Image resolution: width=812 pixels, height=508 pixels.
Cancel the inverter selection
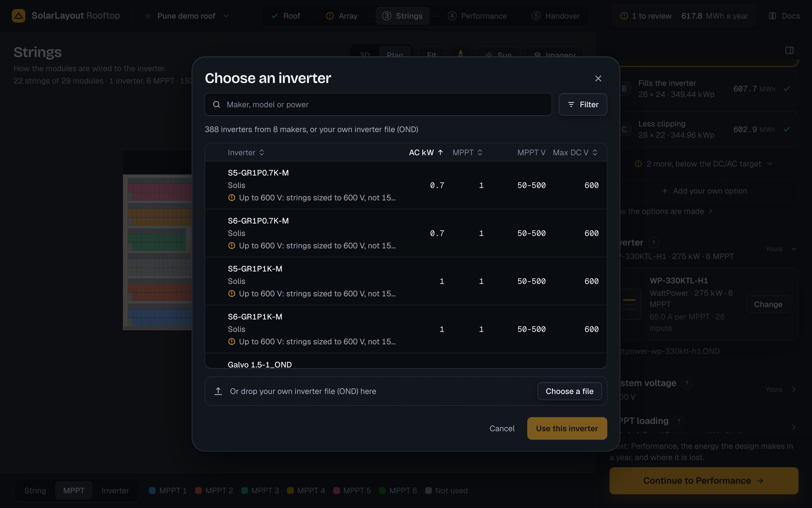point(502,428)
